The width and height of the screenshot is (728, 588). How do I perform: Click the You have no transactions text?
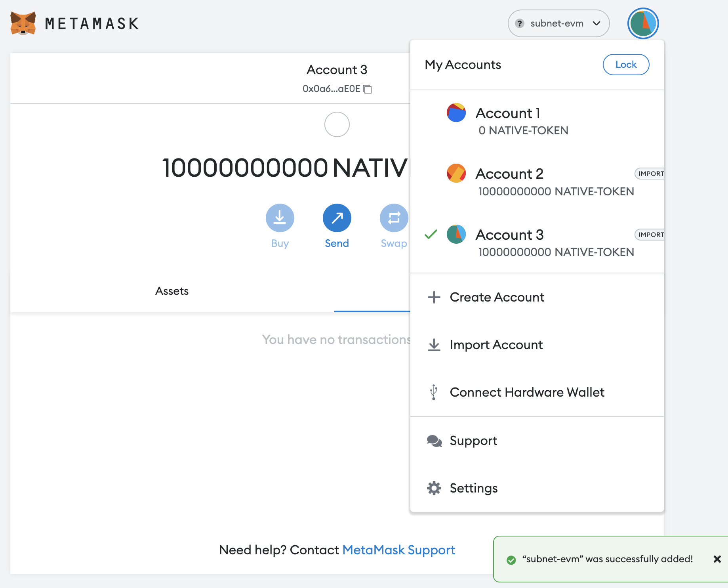(x=336, y=340)
